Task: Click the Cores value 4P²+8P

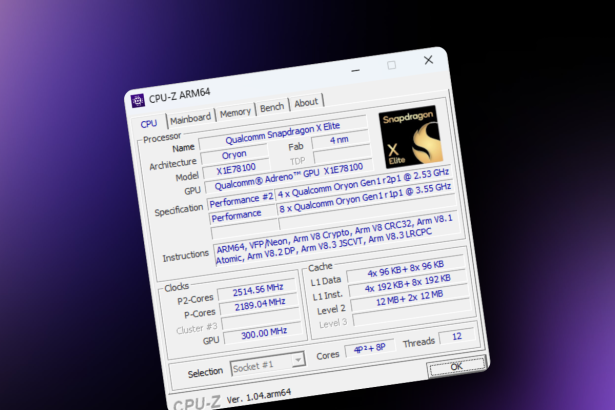Action: pos(369,348)
